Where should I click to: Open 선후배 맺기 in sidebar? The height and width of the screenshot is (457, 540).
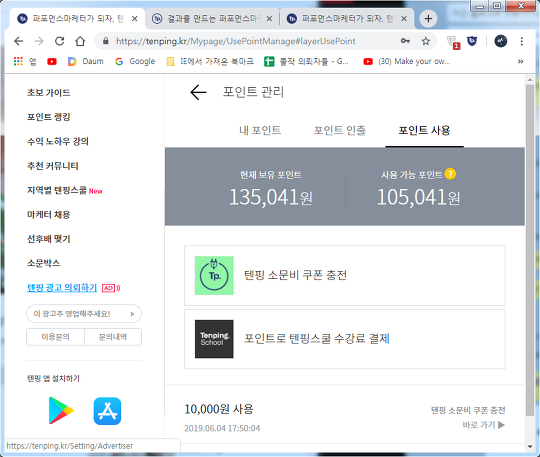[49, 239]
